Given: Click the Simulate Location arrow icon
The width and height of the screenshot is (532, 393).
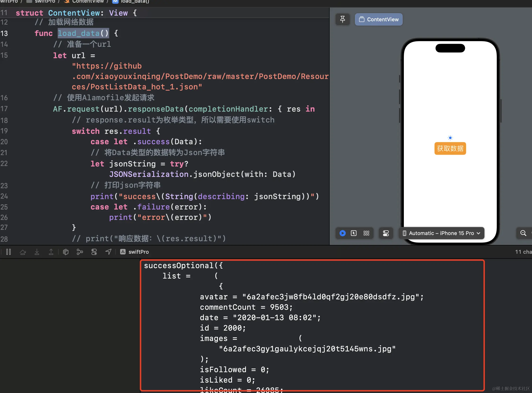Looking at the screenshot, I should 108,252.
